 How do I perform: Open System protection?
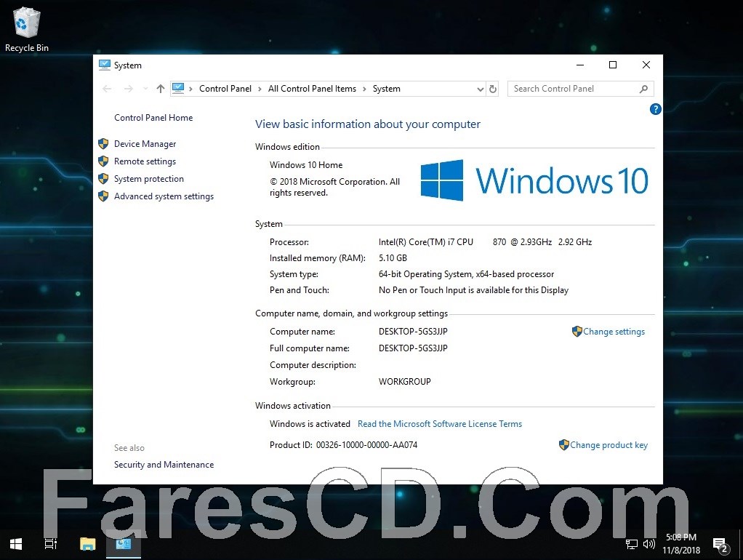tap(149, 179)
